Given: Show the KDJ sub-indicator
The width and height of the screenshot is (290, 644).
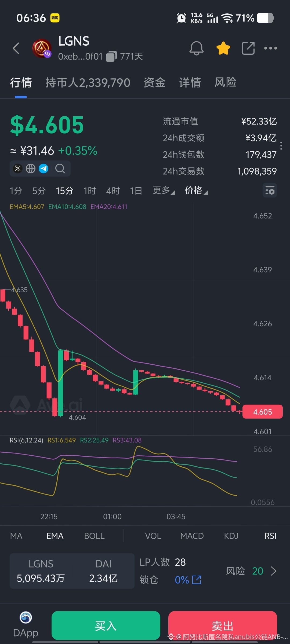Looking at the screenshot, I should pyautogui.click(x=231, y=536).
